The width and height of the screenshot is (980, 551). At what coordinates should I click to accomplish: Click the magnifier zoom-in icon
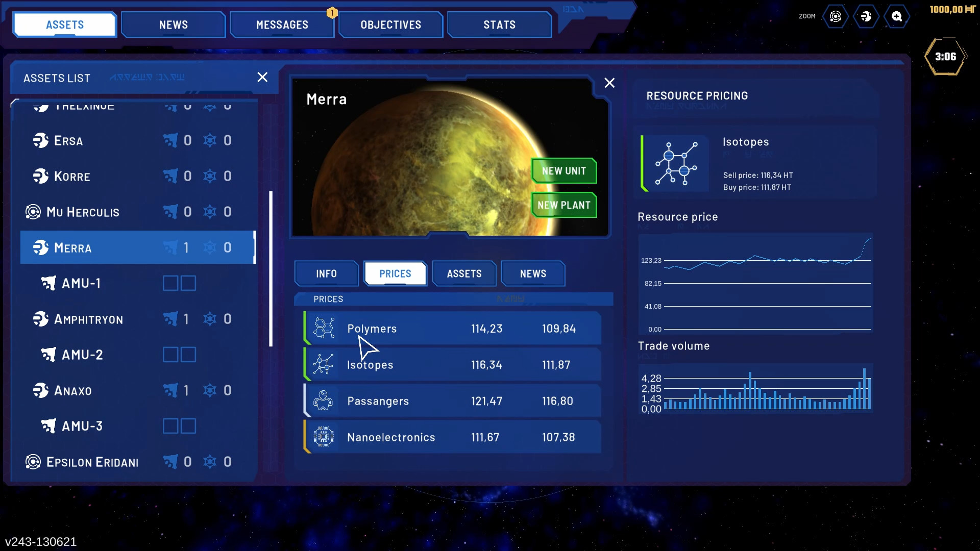click(897, 17)
